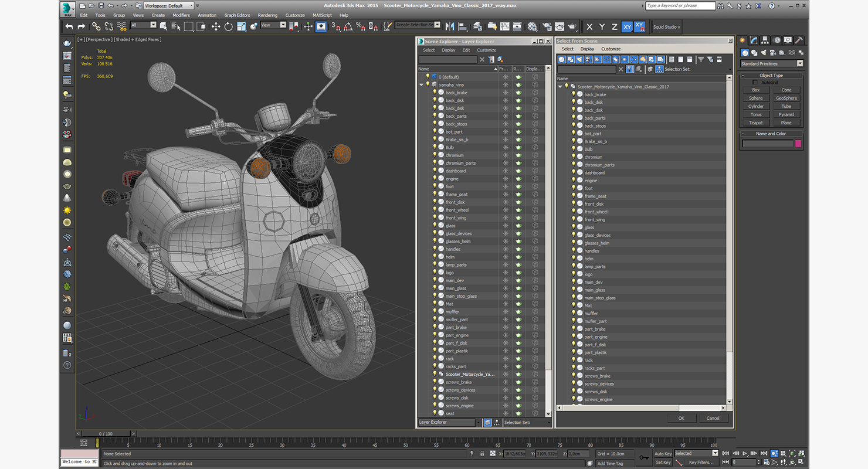868x469 pixels.
Task: Restrict transform to Y axis
Action: pos(602,27)
